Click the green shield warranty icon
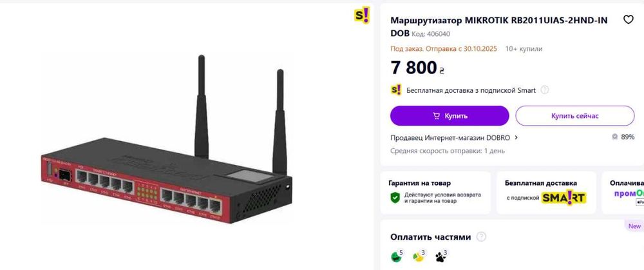The height and width of the screenshot is (270, 644). 395,198
